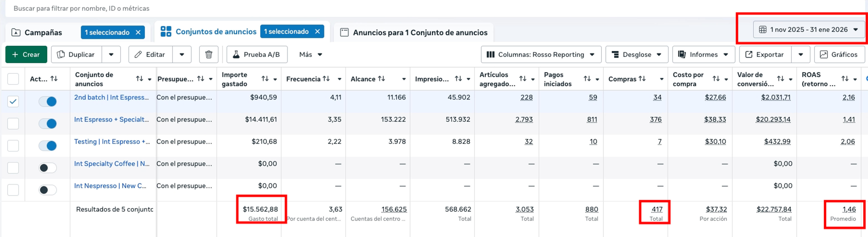The image size is (868, 237).
Task: Open Compras column menu arrow
Action: [661, 79]
